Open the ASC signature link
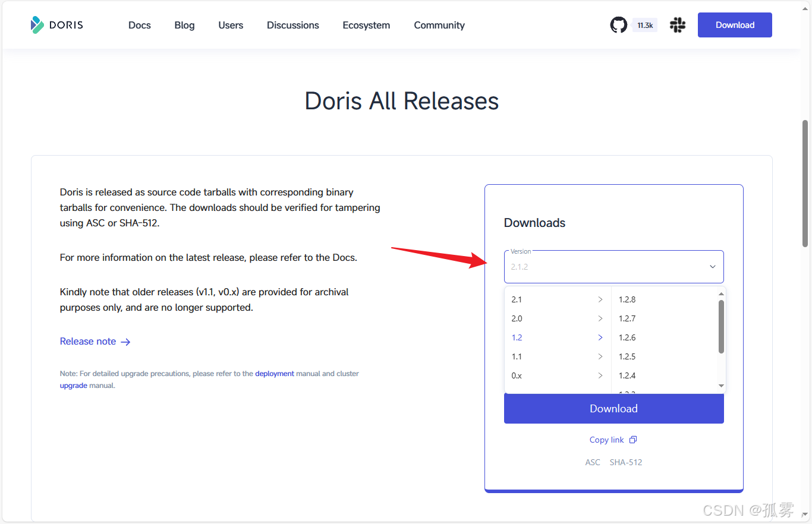The width and height of the screenshot is (812, 524). [x=593, y=462]
